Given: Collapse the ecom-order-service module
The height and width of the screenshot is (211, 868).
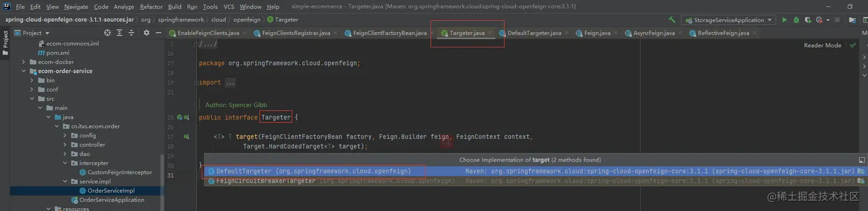Looking at the screenshot, I should pos(24,71).
